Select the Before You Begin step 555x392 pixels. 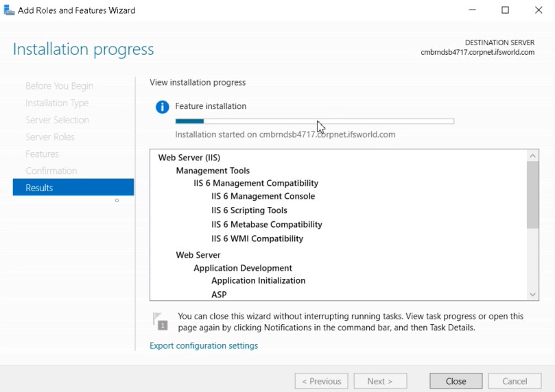pos(60,86)
